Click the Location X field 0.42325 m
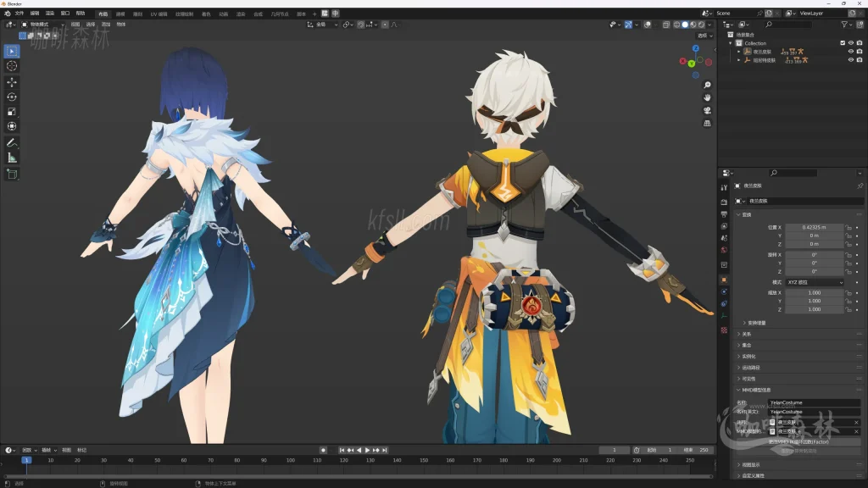The image size is (868, 488). 814,227
